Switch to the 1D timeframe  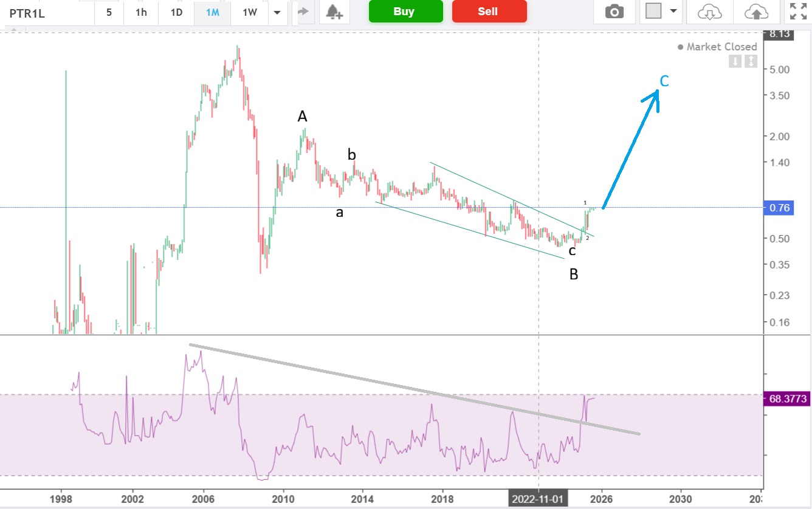176,12
